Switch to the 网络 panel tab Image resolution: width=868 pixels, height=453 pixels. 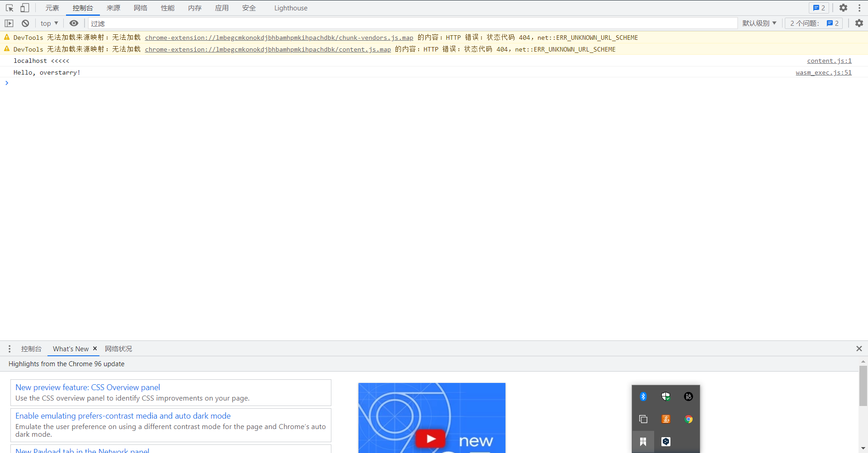(x=141, y=8)
